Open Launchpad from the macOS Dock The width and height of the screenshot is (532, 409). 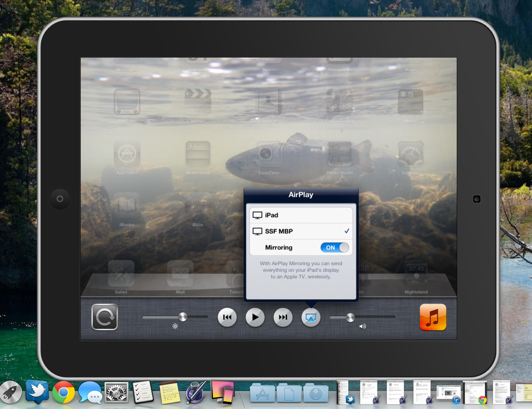click(x=11, y=392)
